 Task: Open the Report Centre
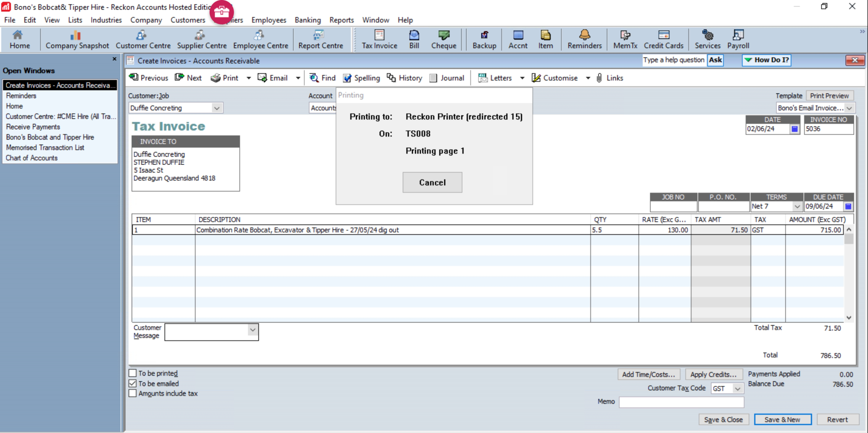(x=320, y=40)
